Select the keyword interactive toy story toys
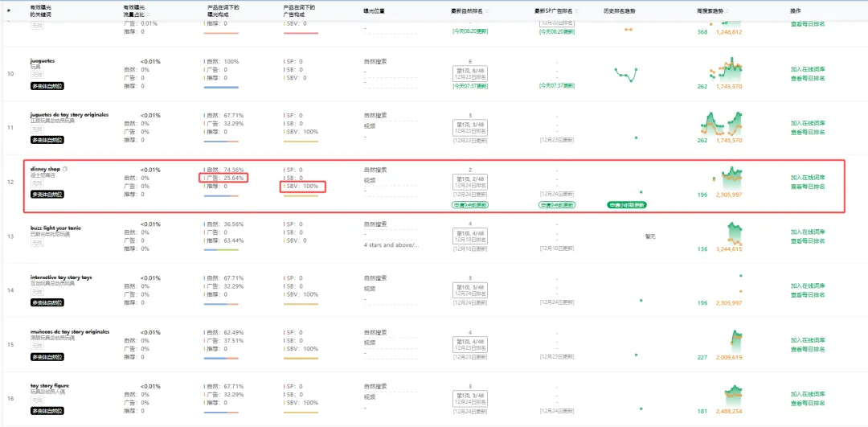The width and height of the screenshot is (868, 427). click(61, 277)
